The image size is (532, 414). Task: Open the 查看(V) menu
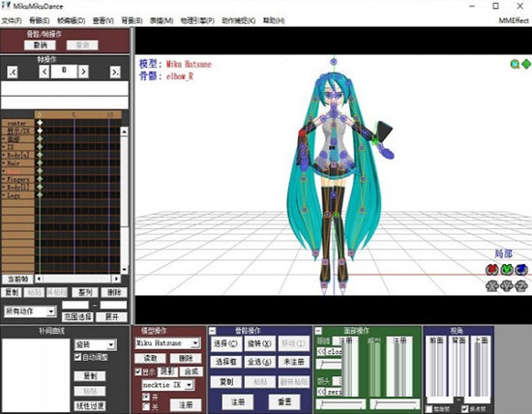(103, 20)
